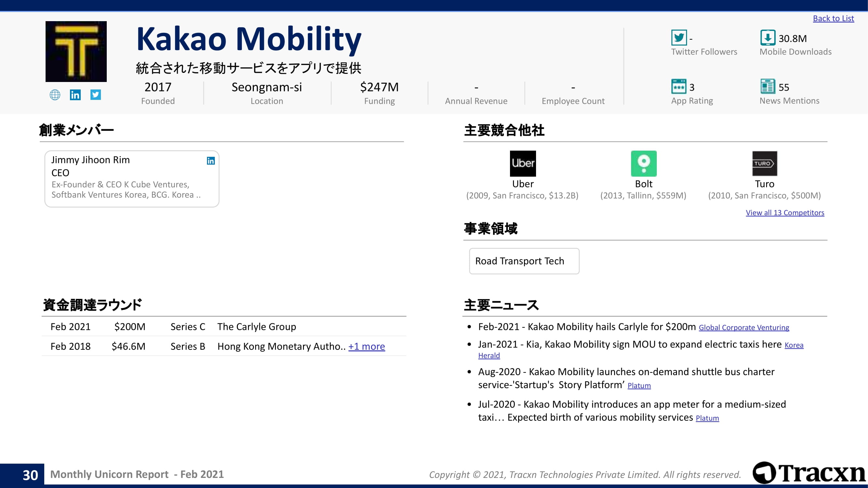Follow the Back to List link
Viewport: 868px width, 488px height.
coord(833,19)
